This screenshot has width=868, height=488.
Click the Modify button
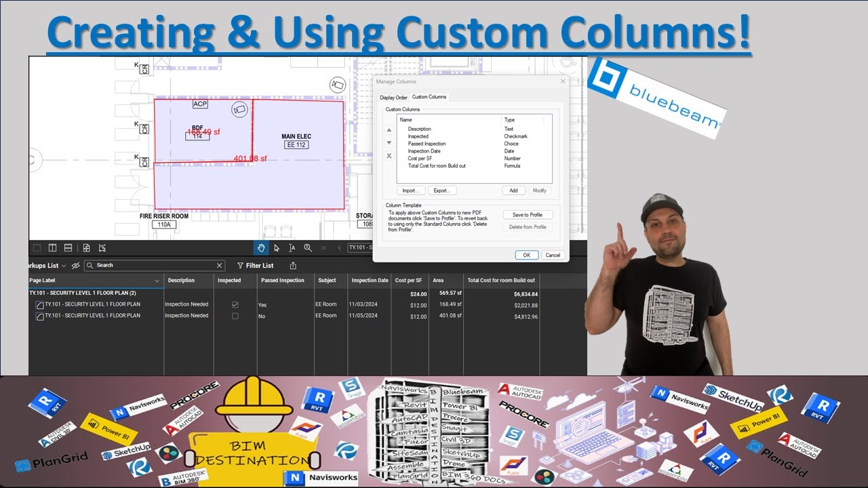[x=540, y=190]
